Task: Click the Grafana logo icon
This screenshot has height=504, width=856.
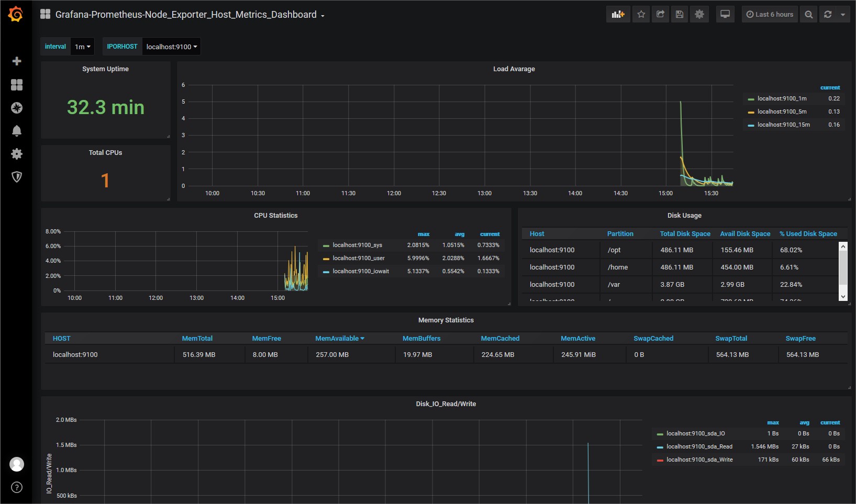Action: coord(16,14)
